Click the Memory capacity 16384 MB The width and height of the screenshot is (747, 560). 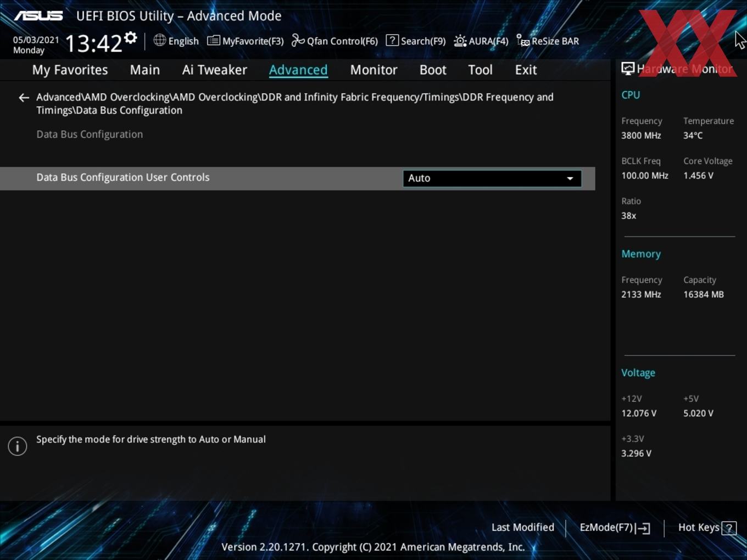[704, 295]
